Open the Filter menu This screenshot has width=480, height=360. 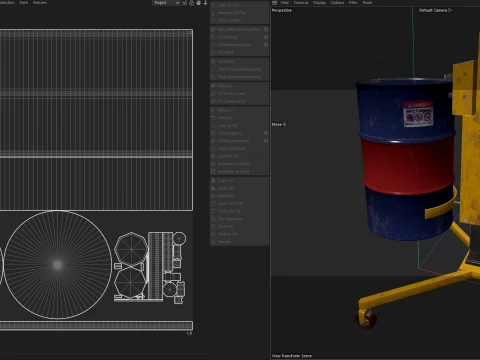353,3
